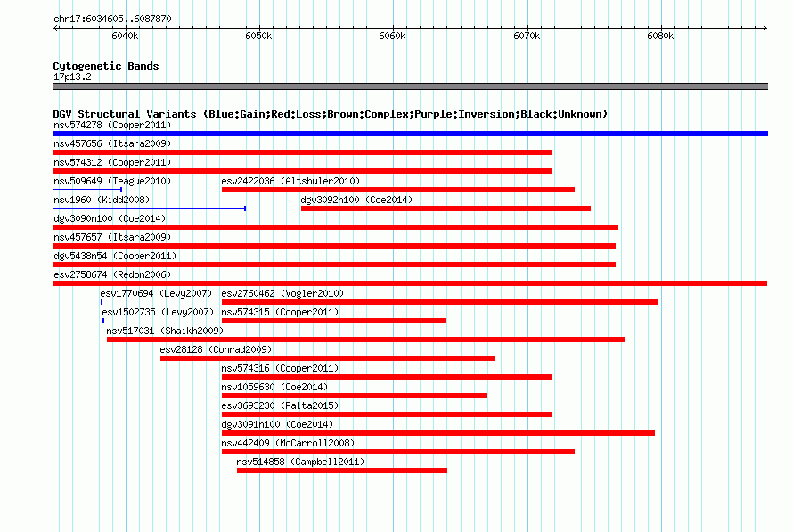Screen dimensions: 793x532
Task: Click the Cytogenetic Bands track title
Action: point(106,66)
